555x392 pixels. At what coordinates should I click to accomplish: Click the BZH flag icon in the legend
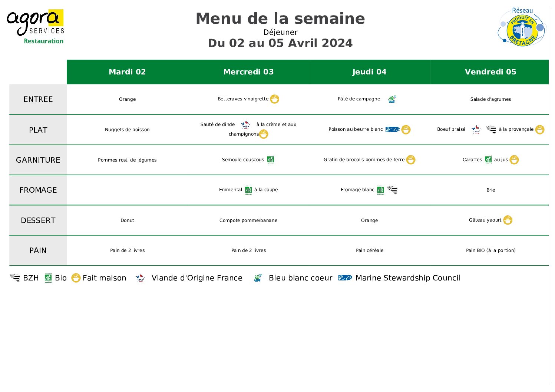coord(15,278)
